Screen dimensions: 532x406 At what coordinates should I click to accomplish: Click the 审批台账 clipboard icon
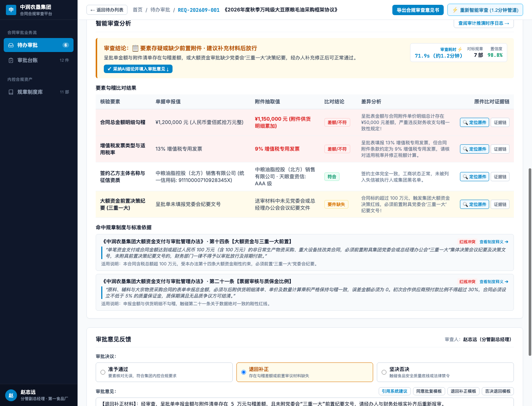pos(11,60)
